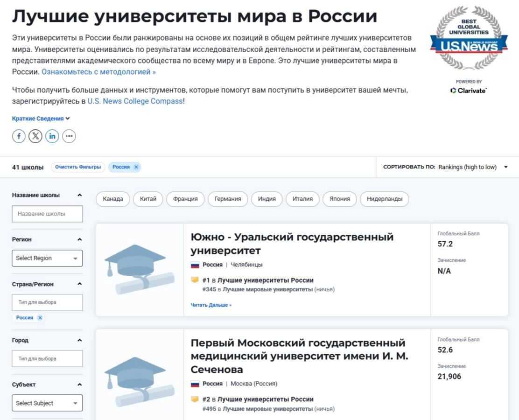Open the Ознакомьтесь с методологией link
Viewport: 519px width, 420px height.
pos(98,72)
